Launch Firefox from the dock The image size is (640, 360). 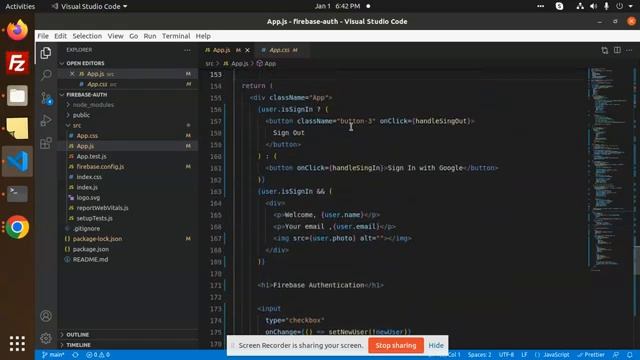(17, 30)
